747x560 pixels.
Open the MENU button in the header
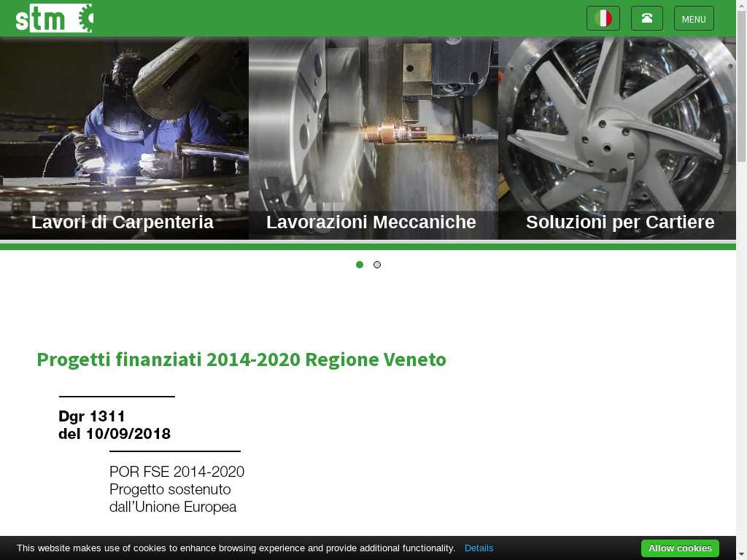click(694, 18)
